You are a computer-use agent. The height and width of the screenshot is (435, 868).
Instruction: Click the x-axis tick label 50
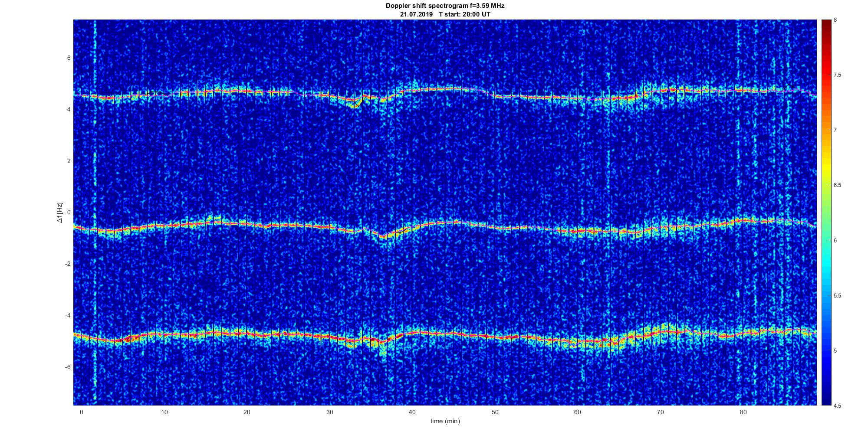tap(495, 412)
